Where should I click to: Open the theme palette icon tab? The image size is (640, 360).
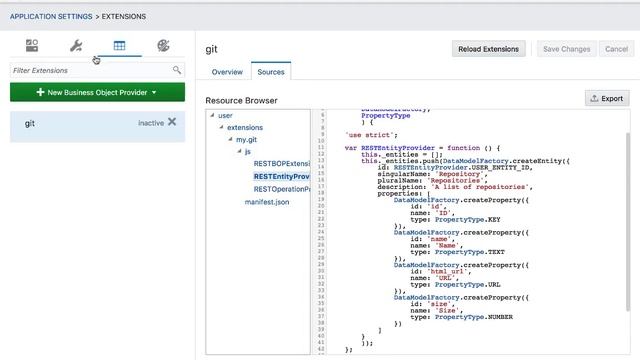[163, 45]
